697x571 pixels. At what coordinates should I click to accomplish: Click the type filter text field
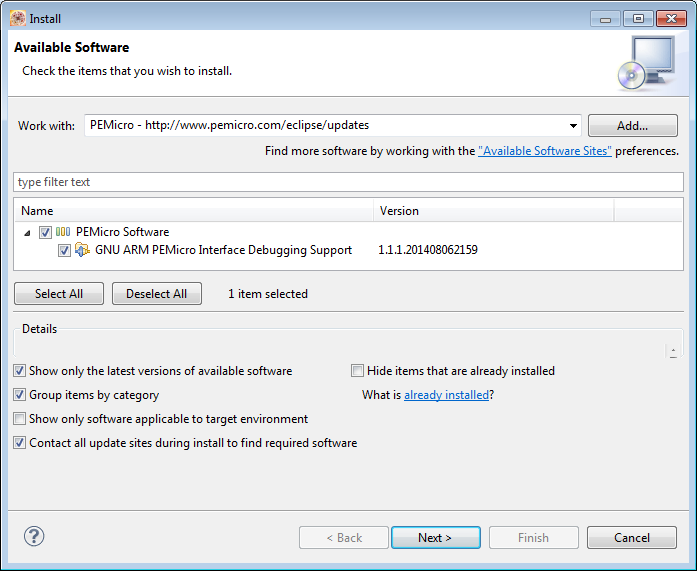click(x=348, y=182)
